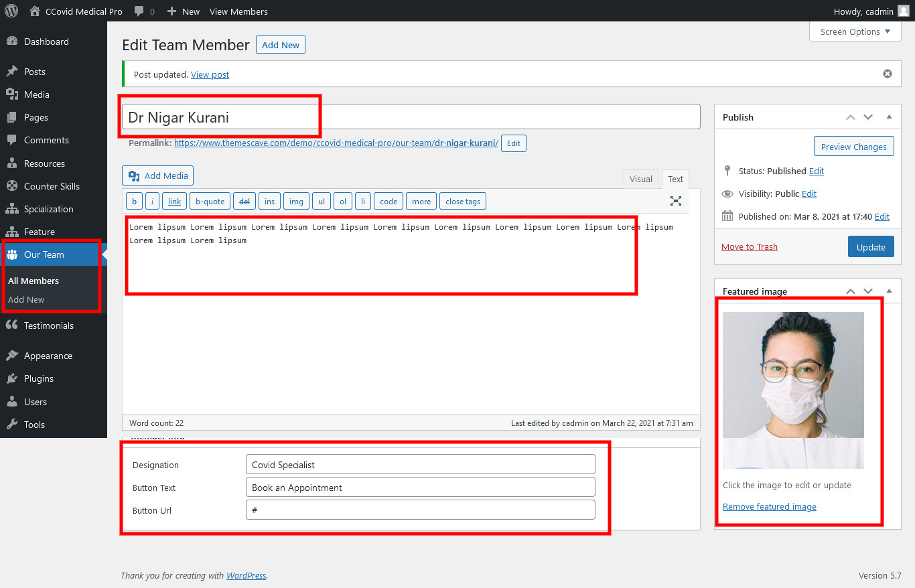The image size is (915, 588).
Task: Dismiss the Post updated notice
Action: (x=888, y=74)
